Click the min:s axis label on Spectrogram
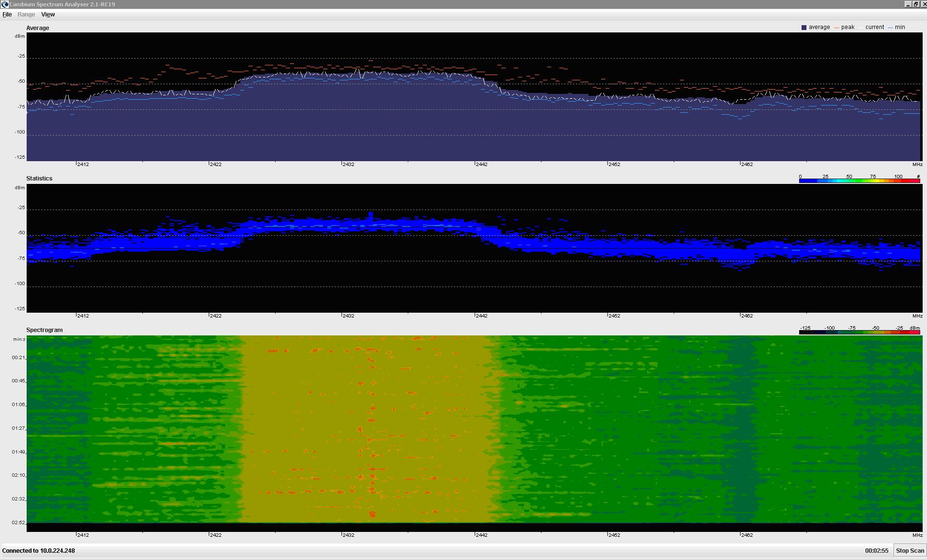This screenshot has height=560, width=927. point(19,339)
